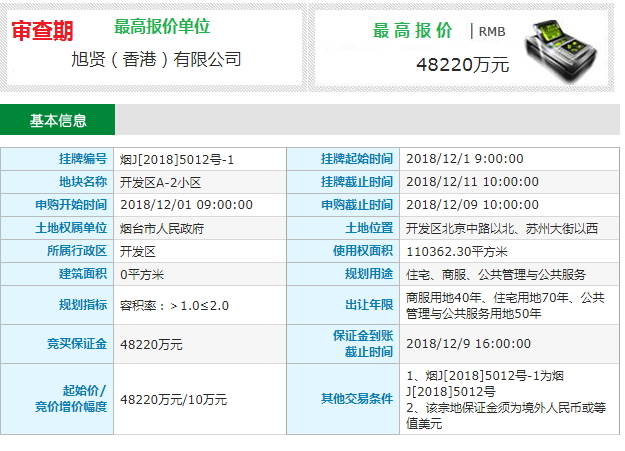Select value 2018/12/11 10:00:00
The image size is (625, 451).
click(x=472, y=182)
